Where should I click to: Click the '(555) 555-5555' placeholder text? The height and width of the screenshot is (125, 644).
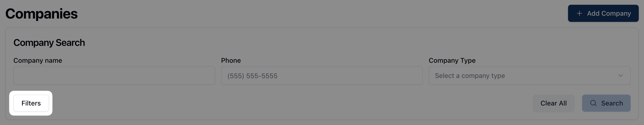point(252,76)
